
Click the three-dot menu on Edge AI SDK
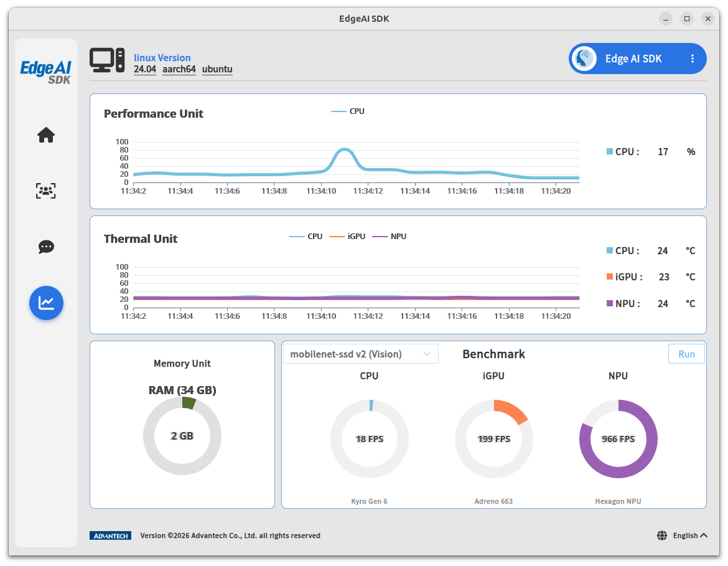tap(693, 59)
